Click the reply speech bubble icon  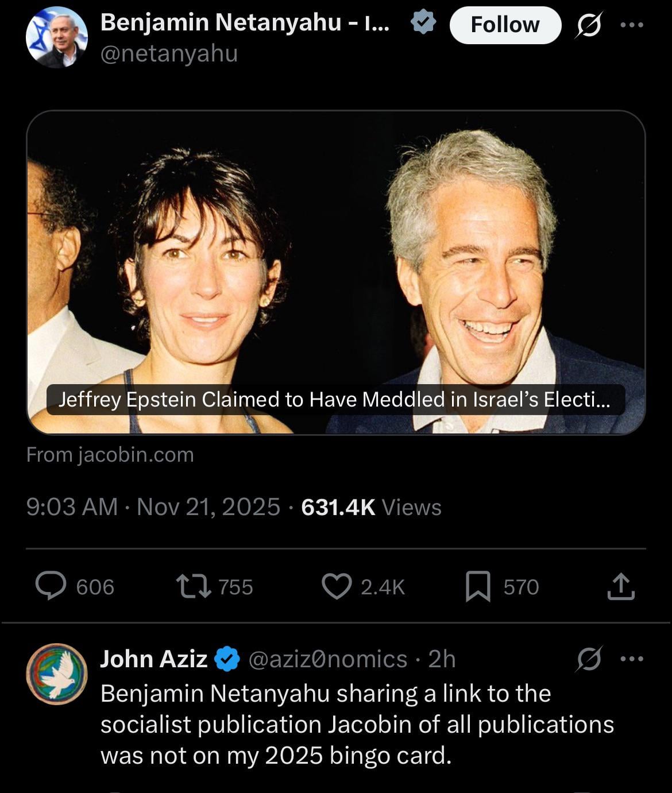[51, 586]
